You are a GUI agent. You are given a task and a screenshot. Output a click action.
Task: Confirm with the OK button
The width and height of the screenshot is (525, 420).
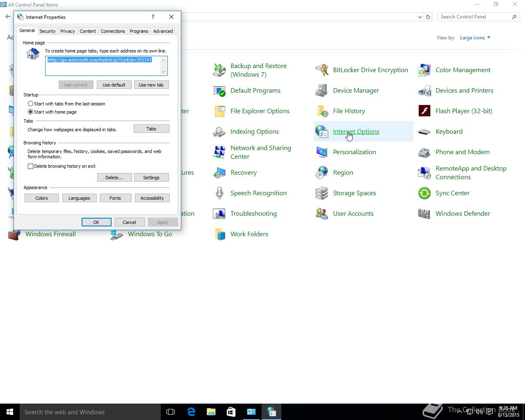coord(96,222)
